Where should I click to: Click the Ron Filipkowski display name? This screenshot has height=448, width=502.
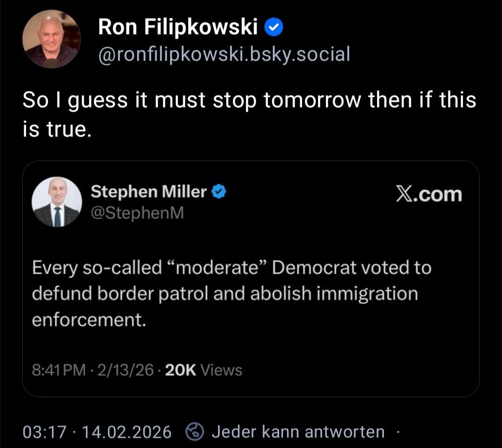(178, 28)
